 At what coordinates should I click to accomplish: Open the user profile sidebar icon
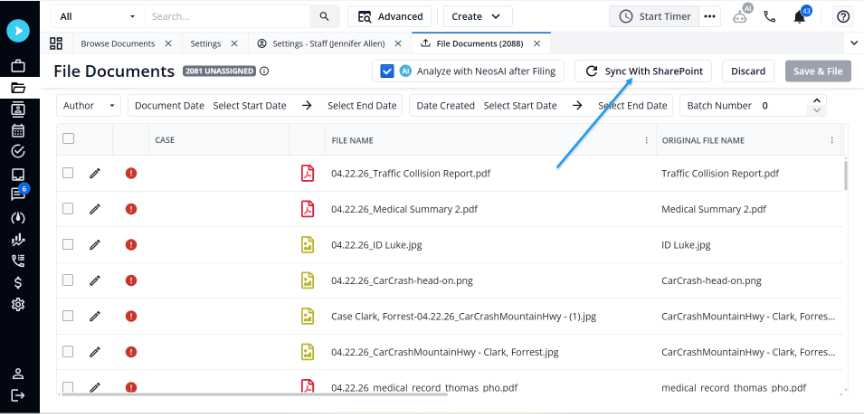pyautogui.click(x=18, y=374)
